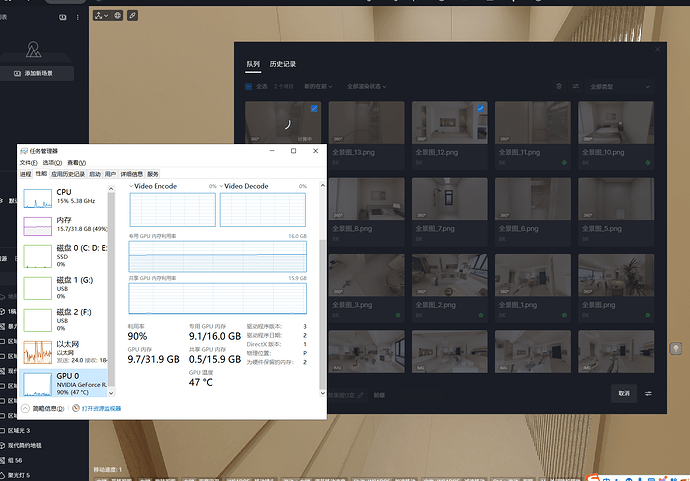Click the 取消 button
Screen dimensions: 690x481
[x=624, y=393]
